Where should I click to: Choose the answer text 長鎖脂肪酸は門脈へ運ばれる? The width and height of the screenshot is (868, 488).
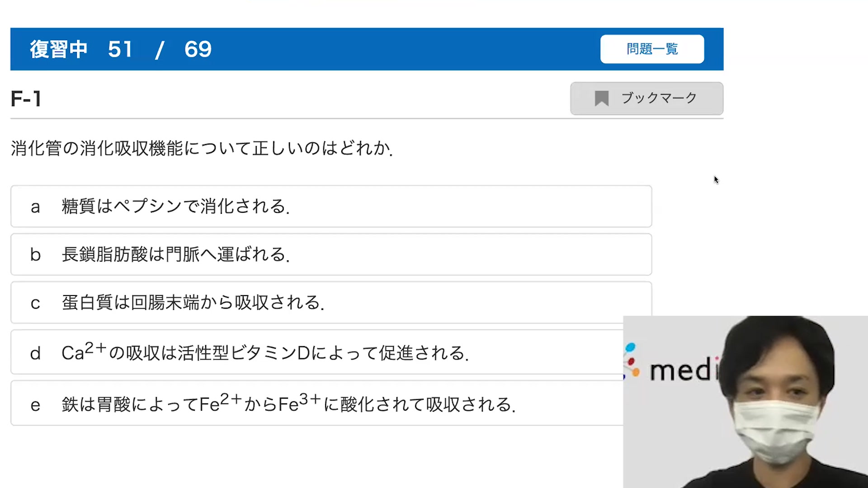[175, 254]
